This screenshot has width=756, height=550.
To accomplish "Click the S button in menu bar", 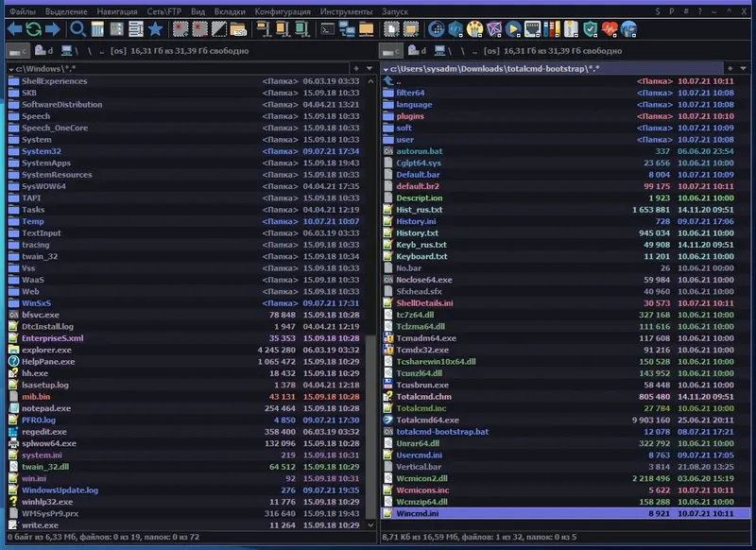I will 658,11.
